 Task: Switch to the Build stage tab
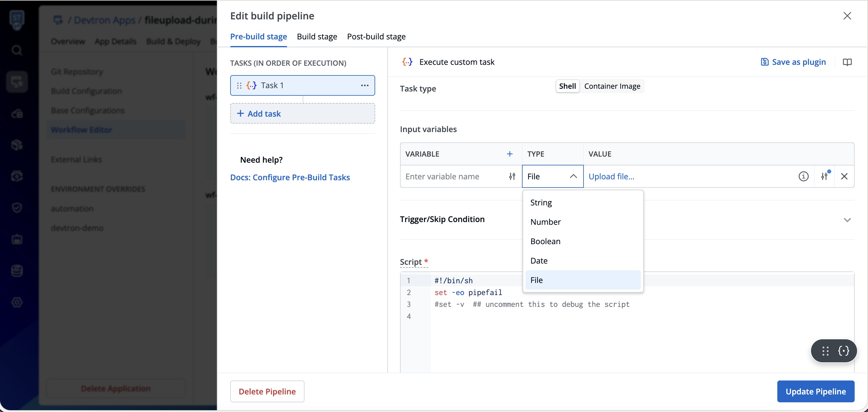click(x=317, y=36)
